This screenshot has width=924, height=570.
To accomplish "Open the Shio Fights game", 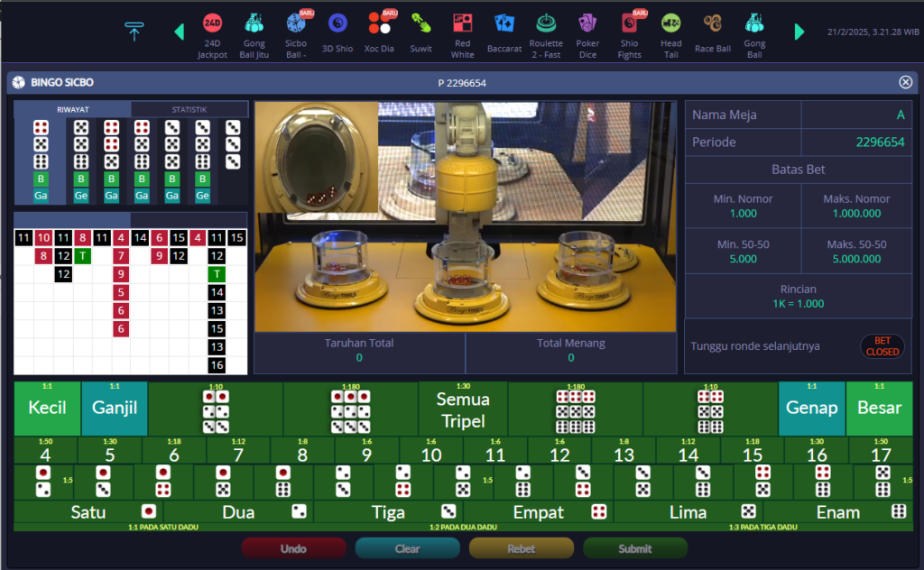I will 629,35.
